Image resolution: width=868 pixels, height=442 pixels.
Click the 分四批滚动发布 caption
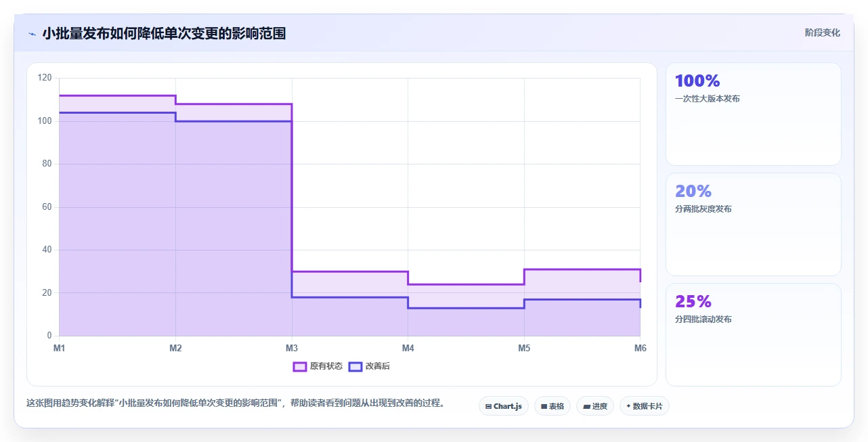pos(703,319)
